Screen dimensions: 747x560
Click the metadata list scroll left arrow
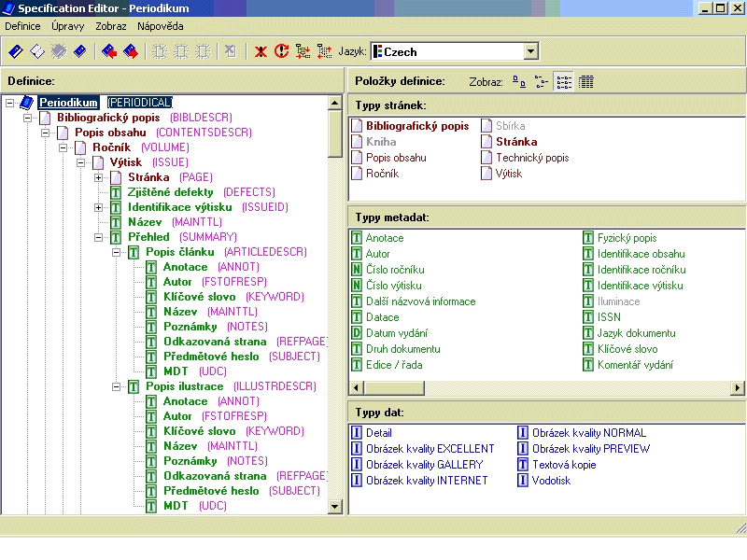pos(357,387)
